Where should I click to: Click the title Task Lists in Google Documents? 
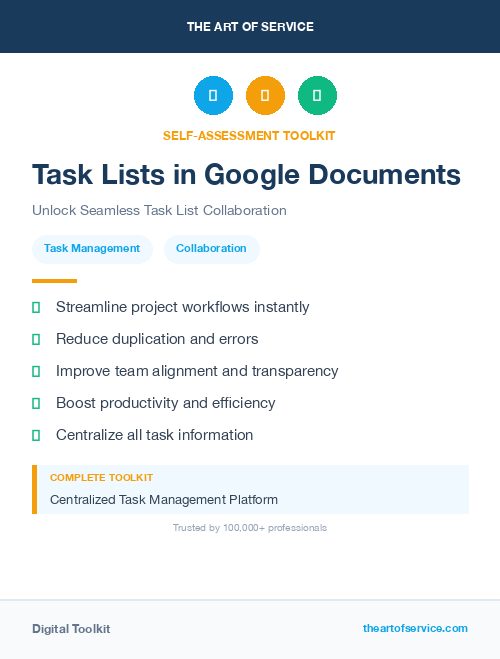click(x=246, y=174)
